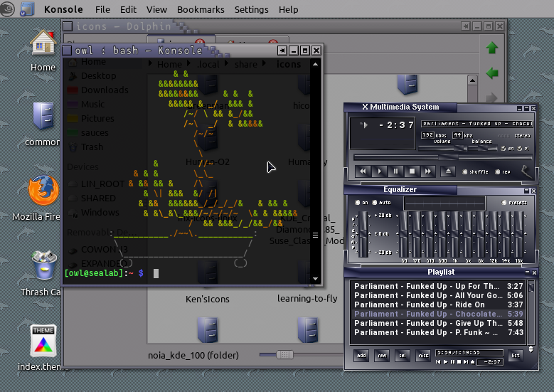The image size is (554, 392).
Task: Click the Konsole scroll up arrow
Action: click(315, 64)
